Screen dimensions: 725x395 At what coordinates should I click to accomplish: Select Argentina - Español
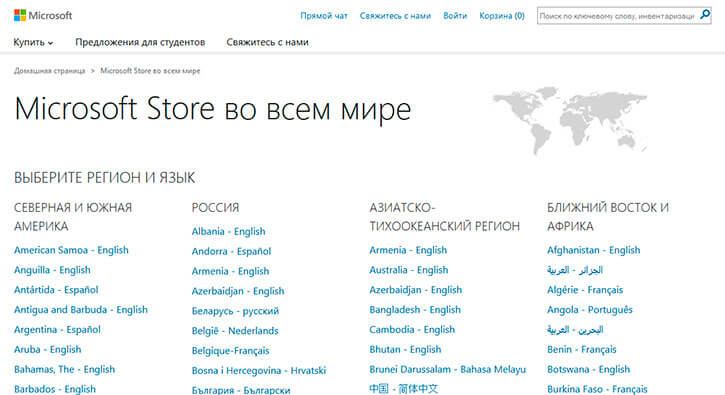57,330
